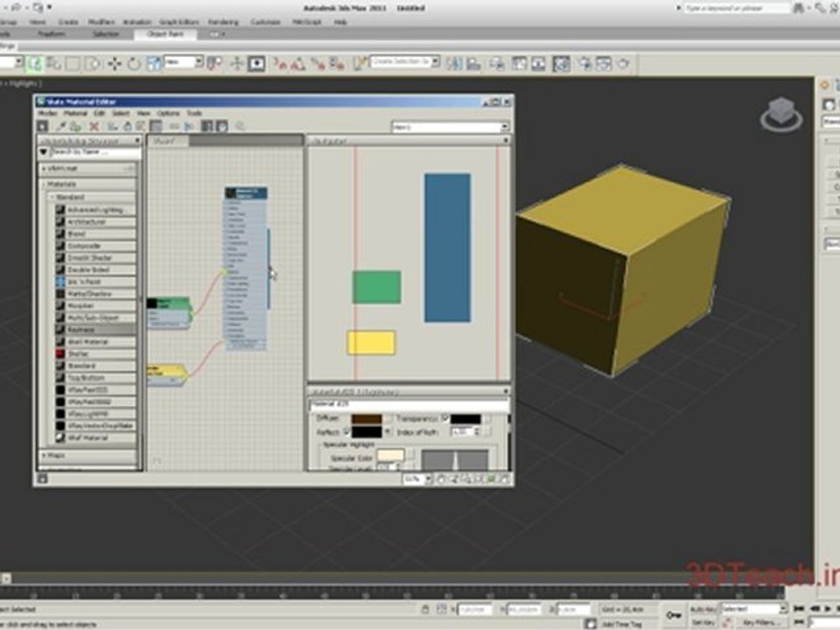
Task: Open the Graph Editors menu
Action: 178,22
